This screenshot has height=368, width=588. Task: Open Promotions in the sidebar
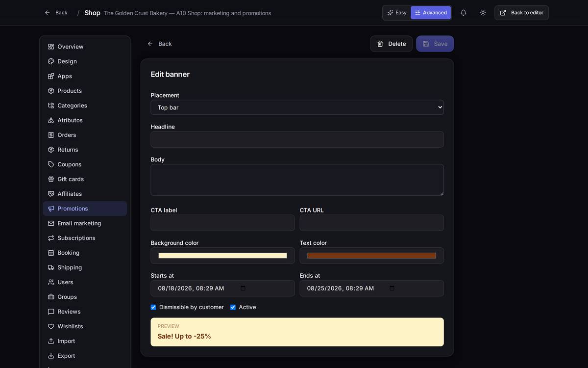point(85,209)
